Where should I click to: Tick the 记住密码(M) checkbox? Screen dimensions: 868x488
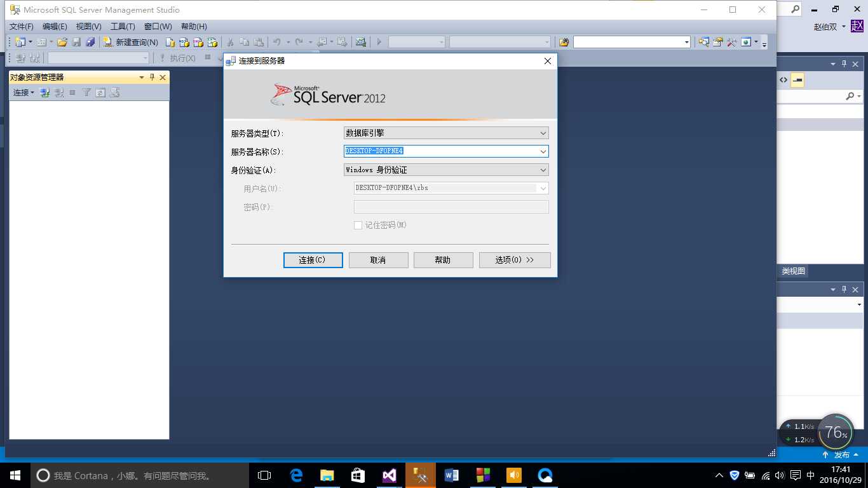coord(358,226)
